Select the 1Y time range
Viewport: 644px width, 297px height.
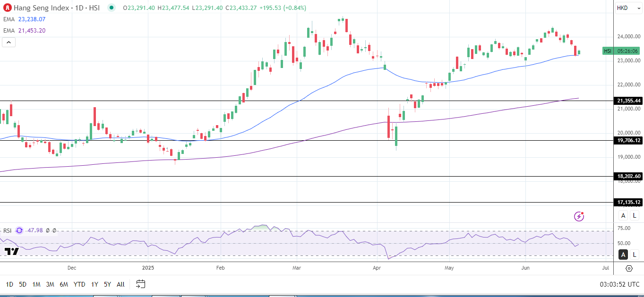coord(94,284)
